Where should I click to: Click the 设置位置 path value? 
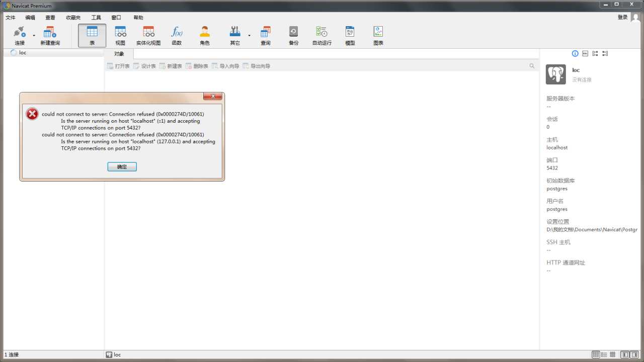tap(592, 230)
